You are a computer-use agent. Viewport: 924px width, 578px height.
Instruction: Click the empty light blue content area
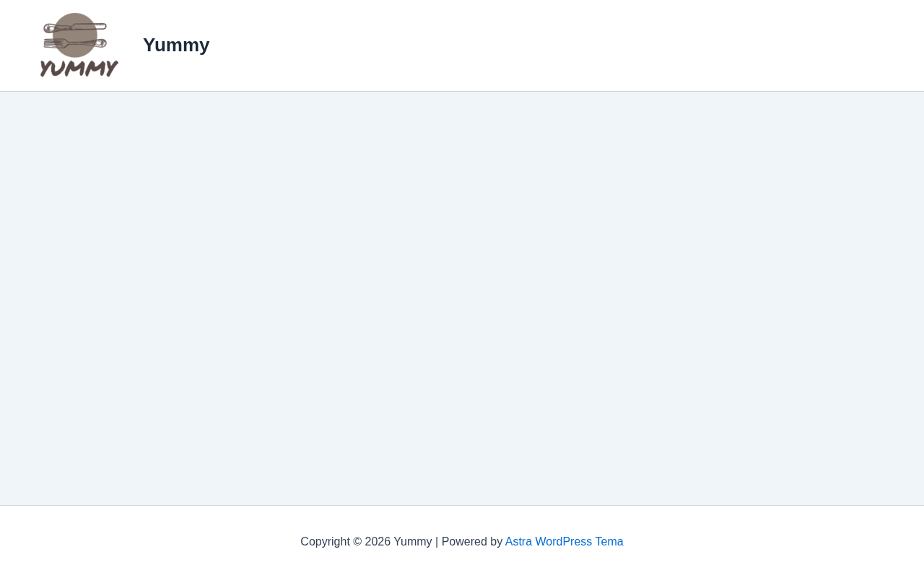(462, 298)
